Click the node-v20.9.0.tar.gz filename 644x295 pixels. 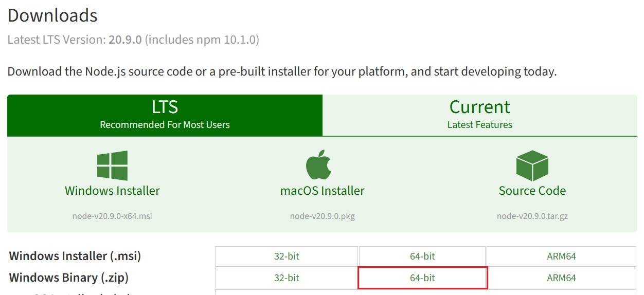532,216
